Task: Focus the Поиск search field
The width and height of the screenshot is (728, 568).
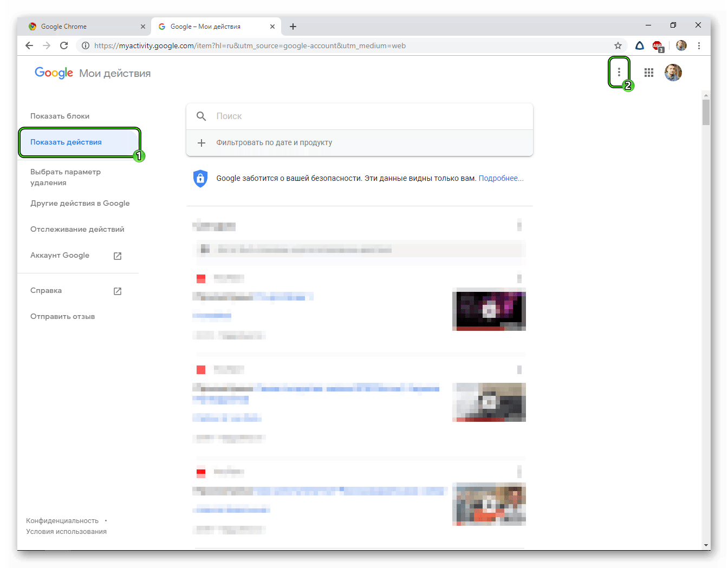Action: [x=360, y=116]
